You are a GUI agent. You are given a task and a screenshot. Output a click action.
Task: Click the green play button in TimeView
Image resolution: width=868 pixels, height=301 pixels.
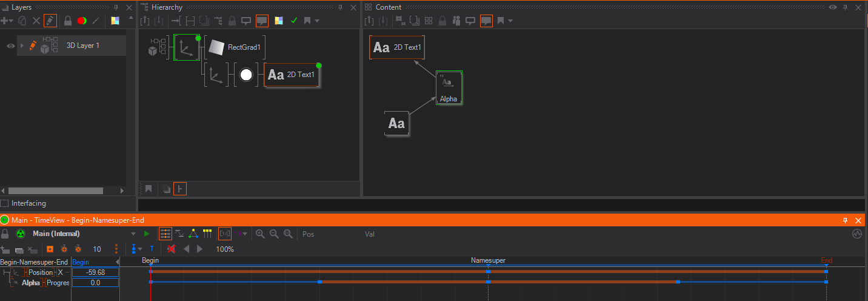tap(147, 234)
